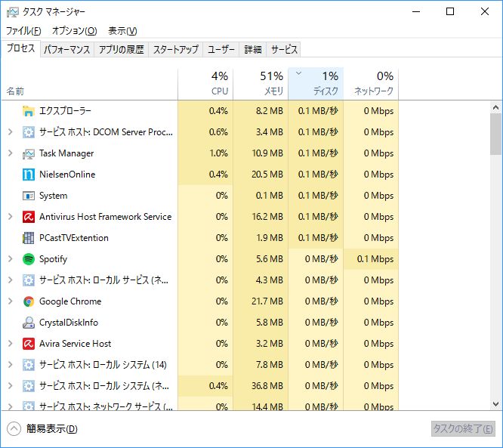This screenshot has width=503, height=448.
Task: Click the Google Chrome icon
Action: 29,301
